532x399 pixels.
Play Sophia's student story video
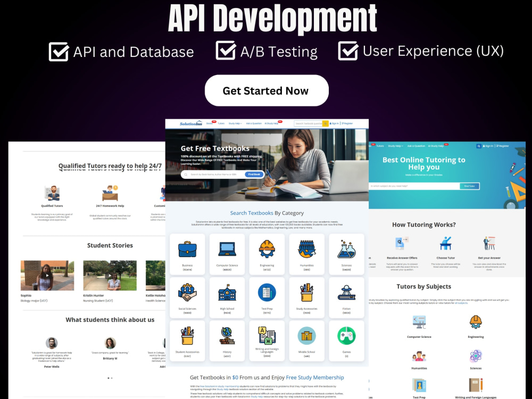tap(47, 276)
